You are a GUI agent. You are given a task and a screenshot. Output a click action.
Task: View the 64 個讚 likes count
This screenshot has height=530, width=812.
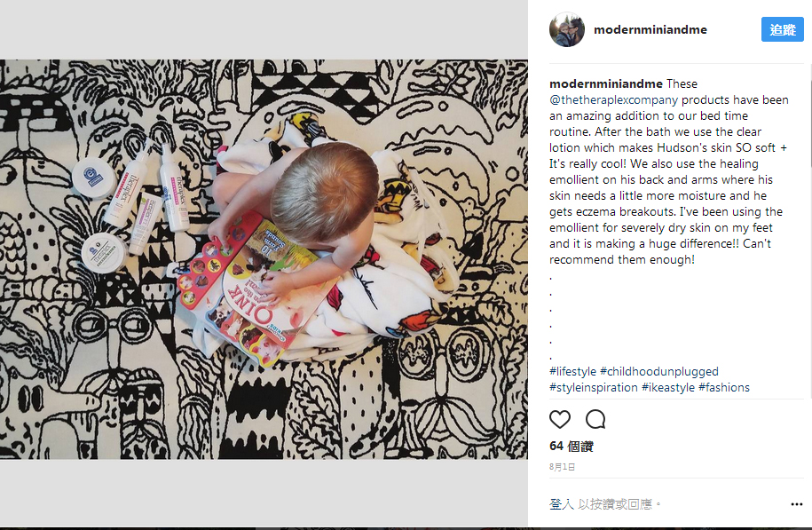pos(572,446)
